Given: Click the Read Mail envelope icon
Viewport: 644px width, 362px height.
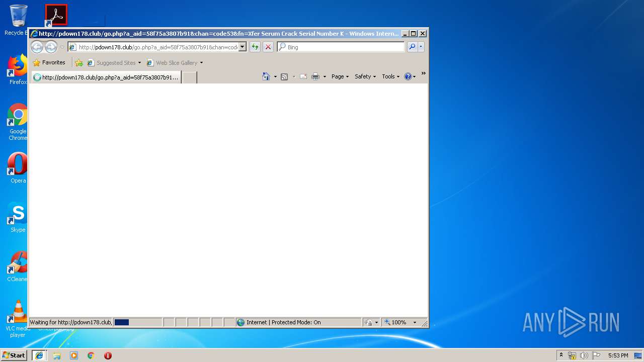Looking at the screenshot, I should tap(303, 76).
